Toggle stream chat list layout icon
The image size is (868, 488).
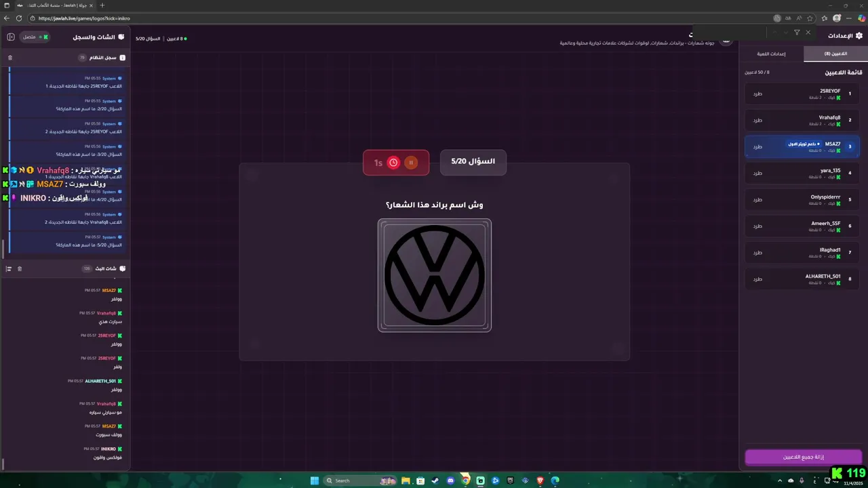click(x=9, y=268)
